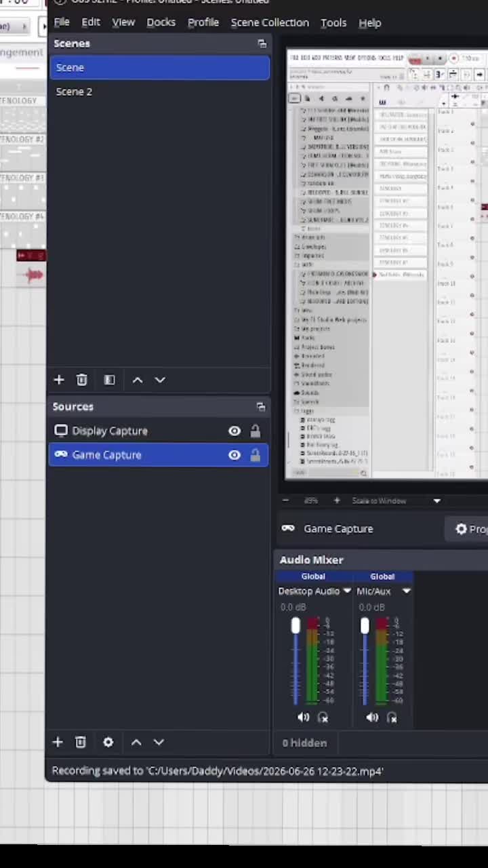Hide the Display Capture source
Viewport: 488px width, 868px height.
click(x=235, y=431)
